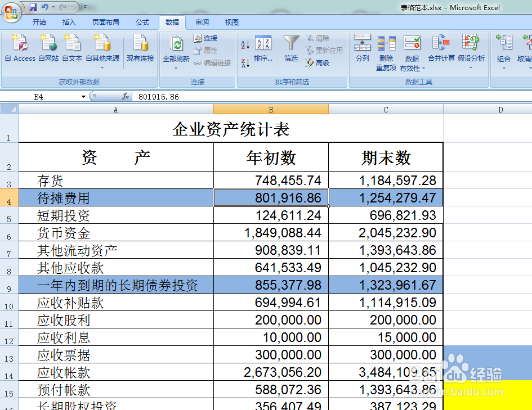
Task: Click cell 货币资金
Action: 116,233
